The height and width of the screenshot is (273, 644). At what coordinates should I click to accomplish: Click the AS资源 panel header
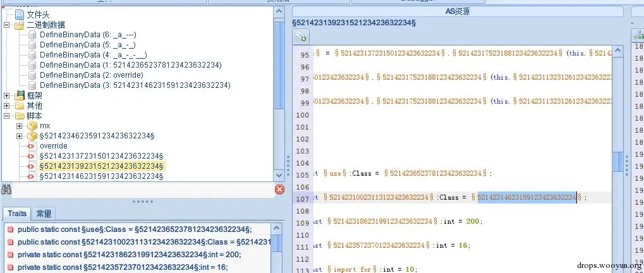point(458,11)
